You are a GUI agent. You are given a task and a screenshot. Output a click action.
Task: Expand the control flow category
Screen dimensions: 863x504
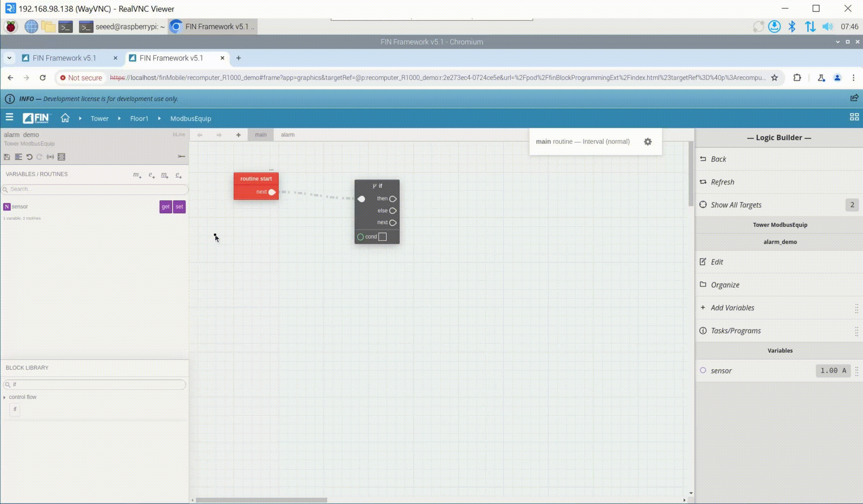(x=5, y=397)
